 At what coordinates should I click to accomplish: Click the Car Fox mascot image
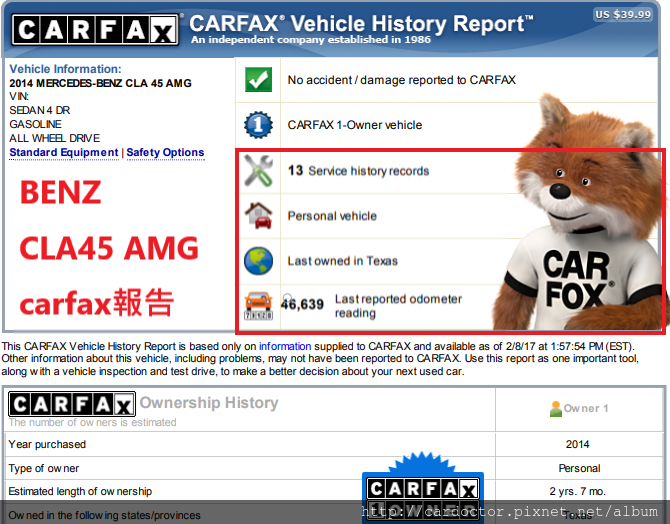pos(583,214)
